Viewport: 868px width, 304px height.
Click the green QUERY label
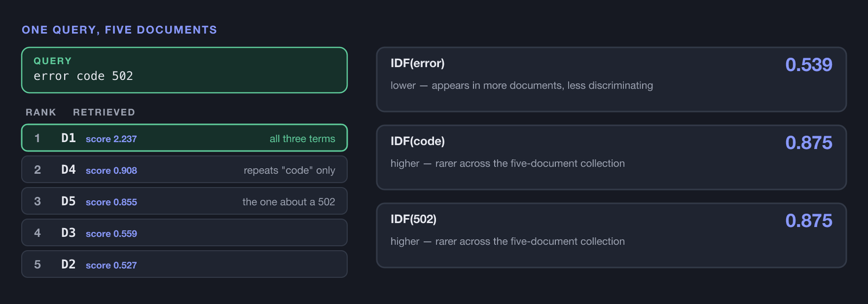pyautogui.click(x=53, y=61)
